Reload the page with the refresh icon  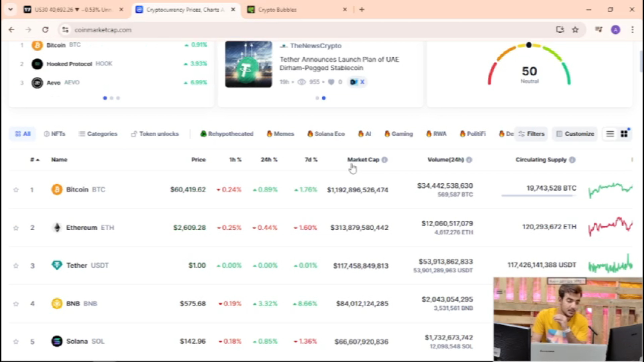(x=45, y=30)
